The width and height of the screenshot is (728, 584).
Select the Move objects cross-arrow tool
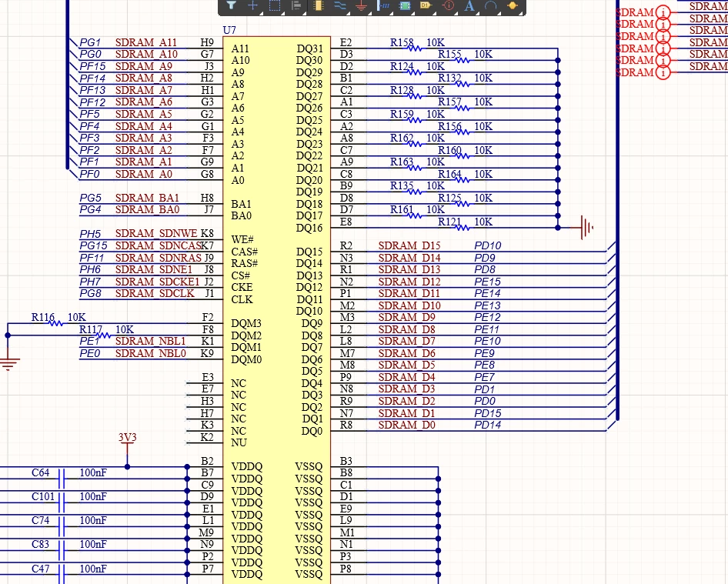[x=252, y=5]
